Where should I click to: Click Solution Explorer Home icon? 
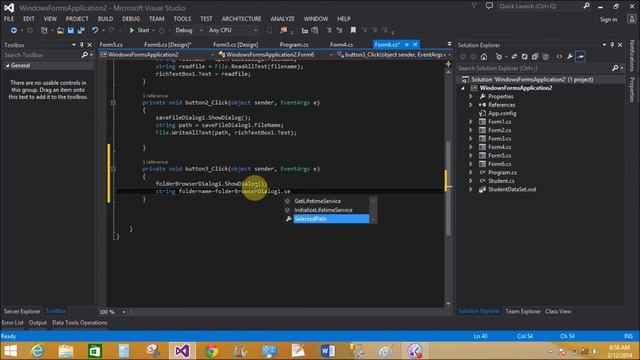(484, 57)
